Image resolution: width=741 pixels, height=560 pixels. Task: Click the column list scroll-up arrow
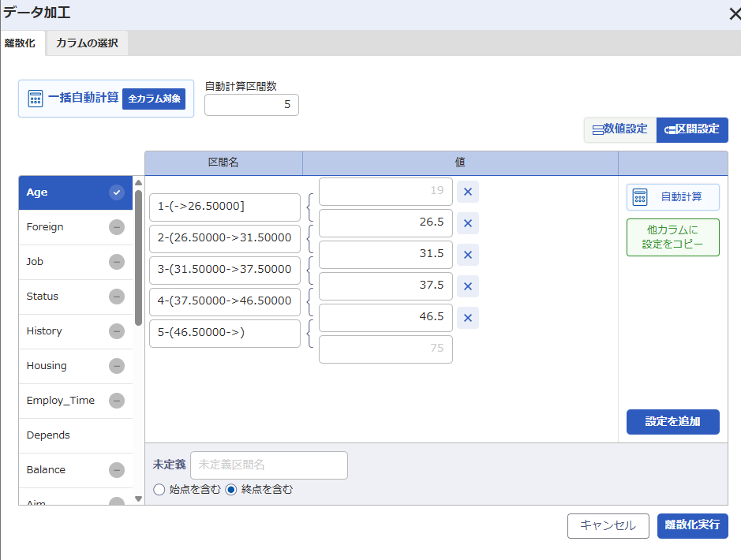click(138, 183)
